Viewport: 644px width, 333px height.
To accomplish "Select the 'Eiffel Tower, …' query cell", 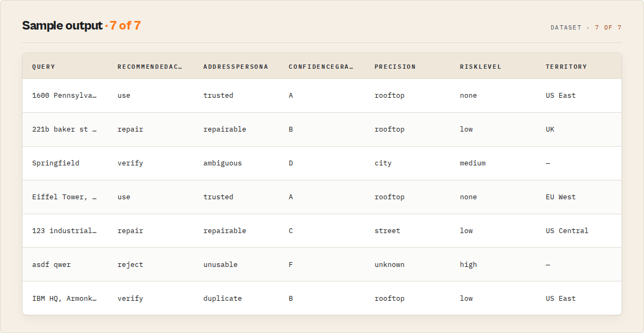I will click(64, 197).
